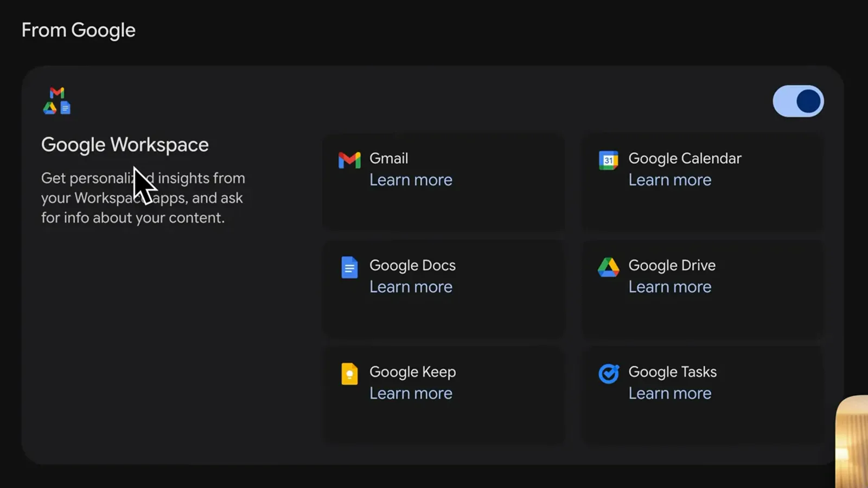Click the Google Drive title text

672,265
